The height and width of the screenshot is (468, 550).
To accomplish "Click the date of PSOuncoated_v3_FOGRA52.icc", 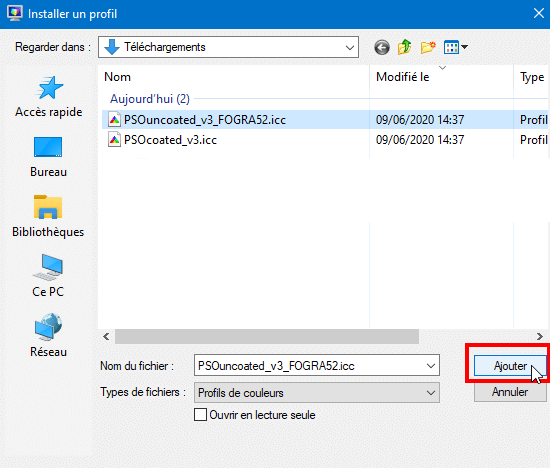I will [420, 120].
